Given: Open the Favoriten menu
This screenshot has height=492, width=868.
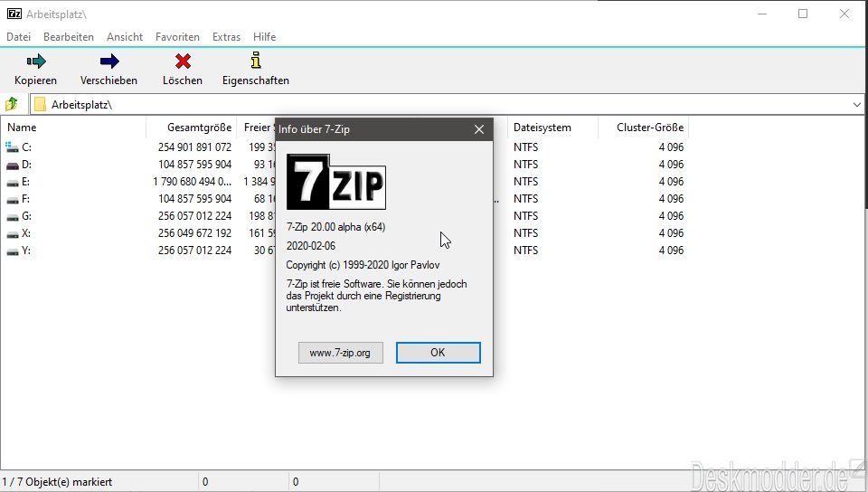Looking at the screenshot, I should (x=177, y=36).
